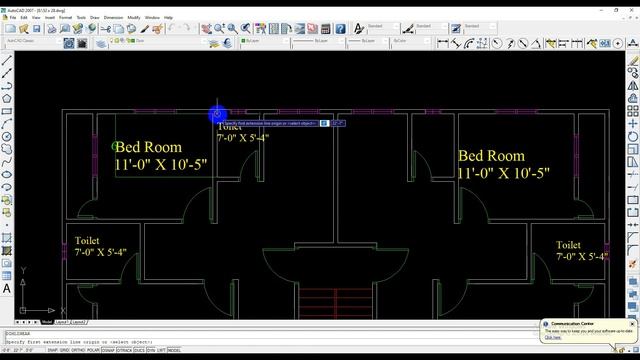The height and width of the screenshot is (360, 640).
Task: Select the Multiline Text 'A' tool
Action: 7,289
